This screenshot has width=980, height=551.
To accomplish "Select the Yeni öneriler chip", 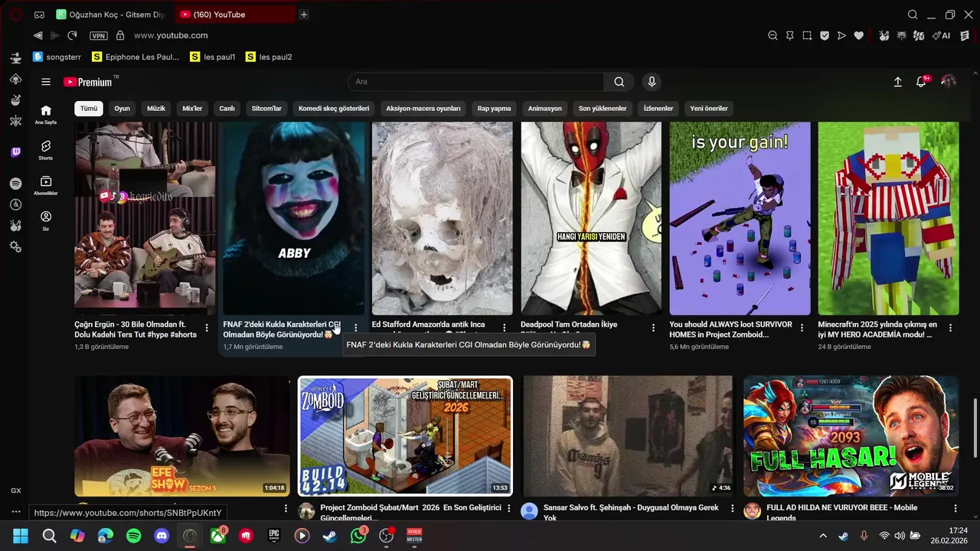I will point(709,109).
